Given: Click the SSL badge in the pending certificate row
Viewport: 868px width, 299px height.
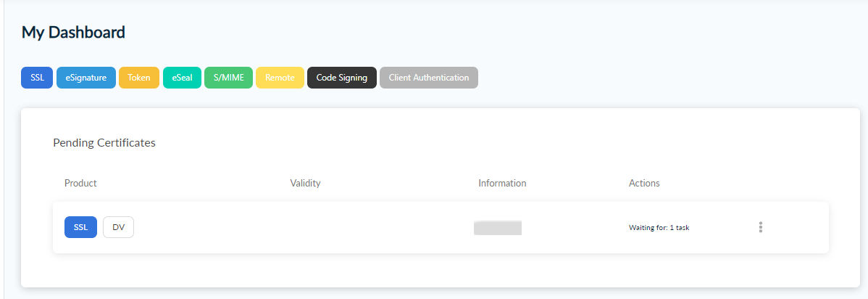Looking at the screenshot, I should point(80,227).
